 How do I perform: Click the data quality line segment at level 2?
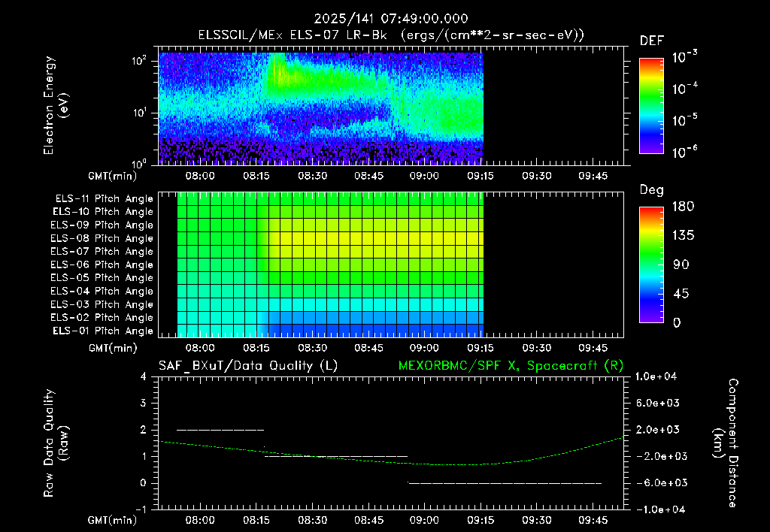click(x=220, y=430)
